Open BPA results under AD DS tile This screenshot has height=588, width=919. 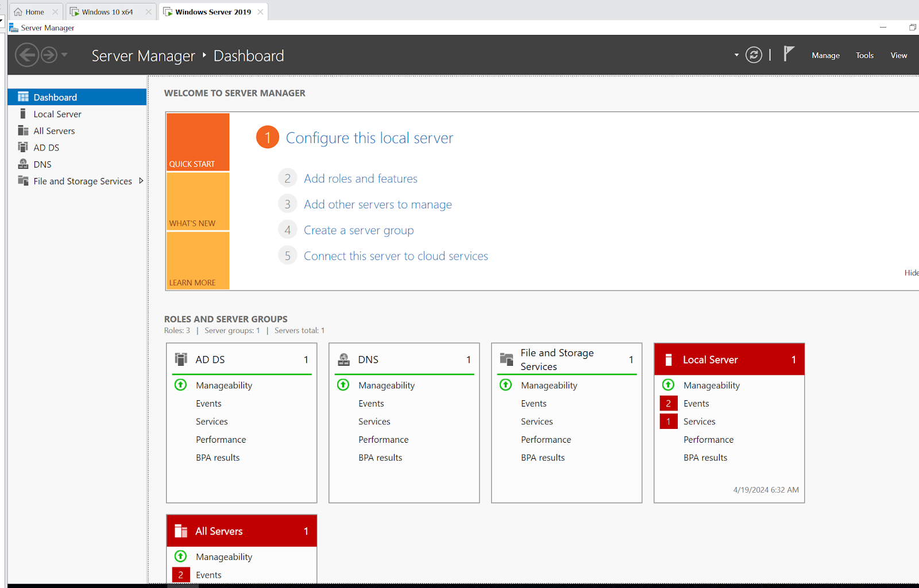pos(218,458)
